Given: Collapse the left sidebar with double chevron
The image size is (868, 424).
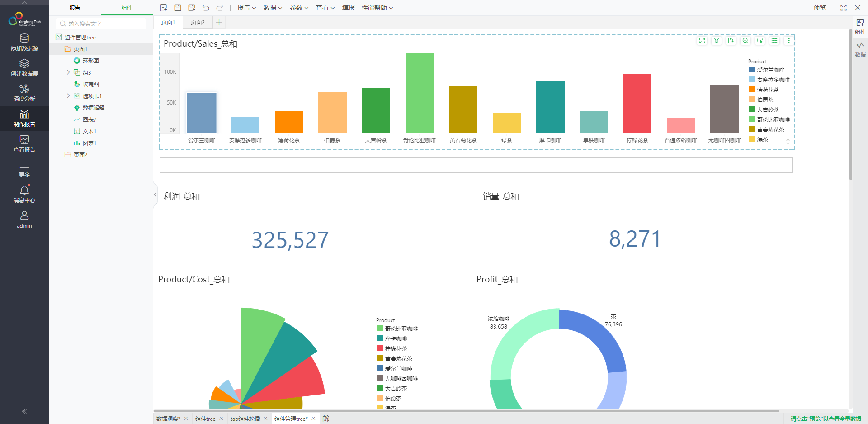Looking at the screenshot, I should [24, 411].
